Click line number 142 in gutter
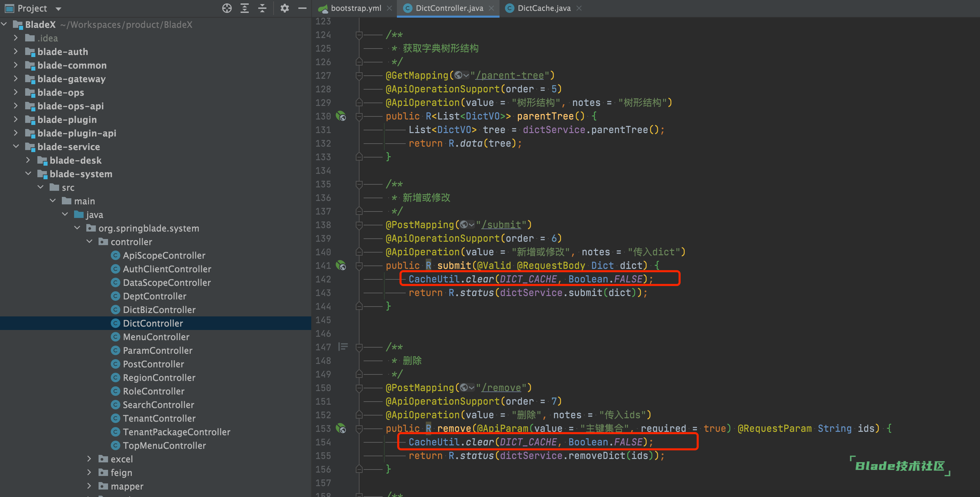 click(x=323, y=279)
